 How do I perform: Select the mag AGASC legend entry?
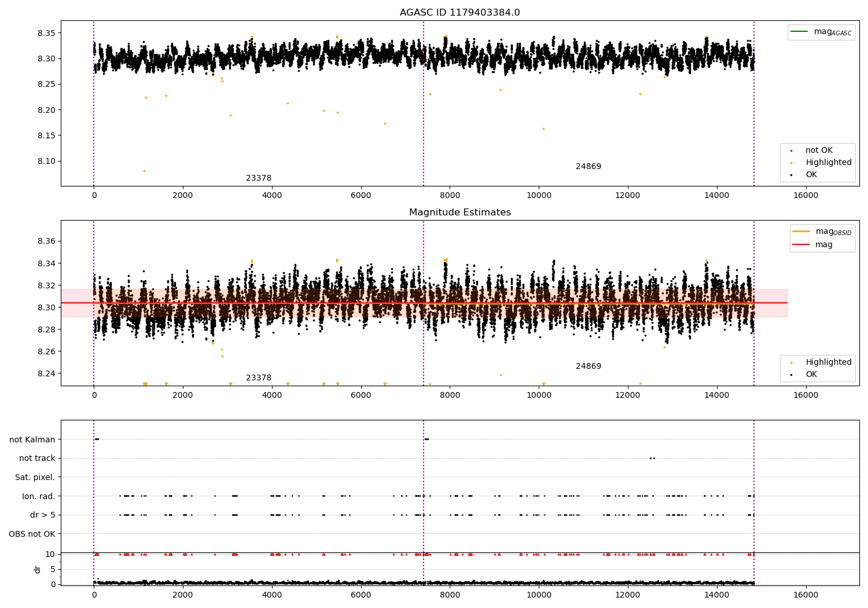click(821, 32)
